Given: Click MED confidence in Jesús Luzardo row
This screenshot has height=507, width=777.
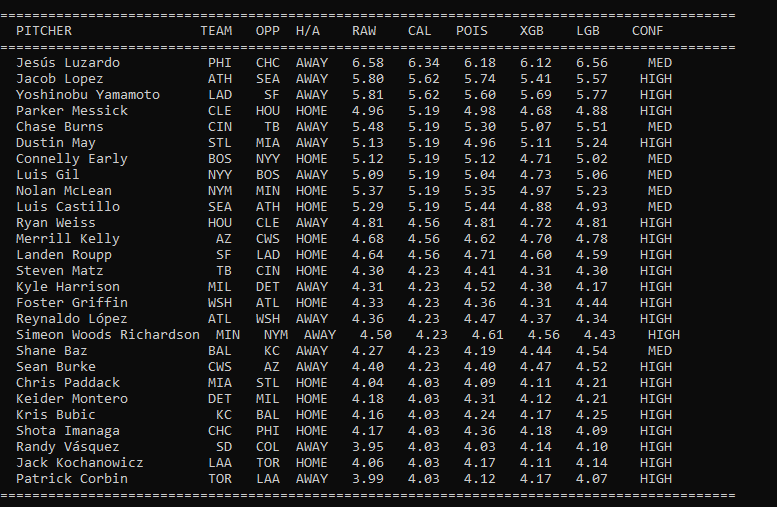Looking at the screenshot, I should 660,63.
